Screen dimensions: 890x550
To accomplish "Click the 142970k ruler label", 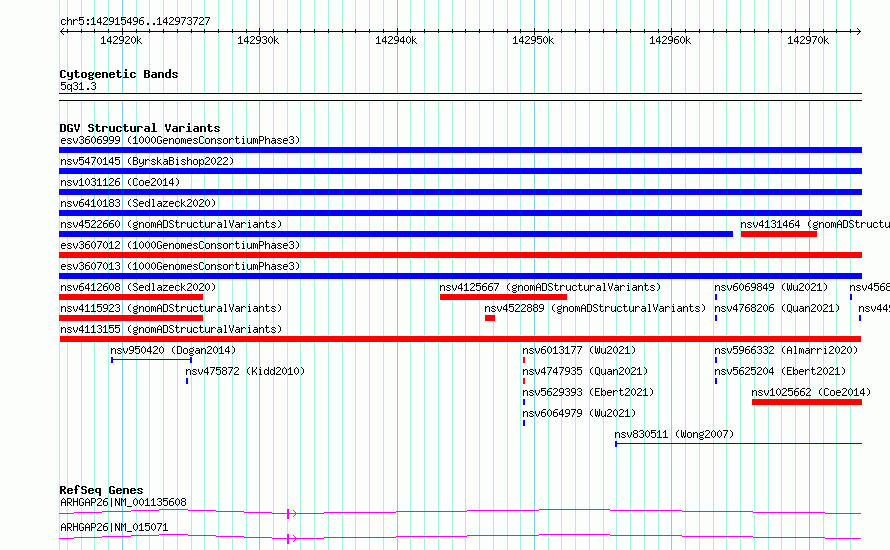I will (x=808, y=40).
